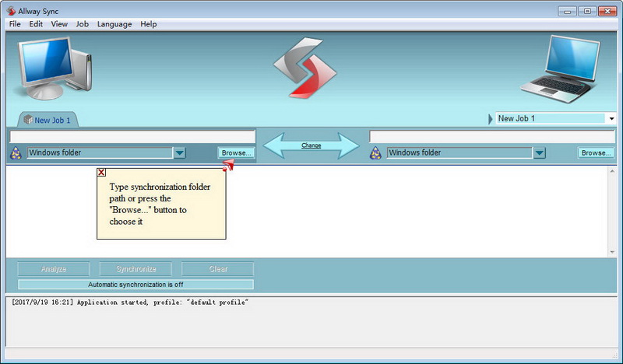Click the Allway Sync center logo
623x364 pixels.
[304, 68]
